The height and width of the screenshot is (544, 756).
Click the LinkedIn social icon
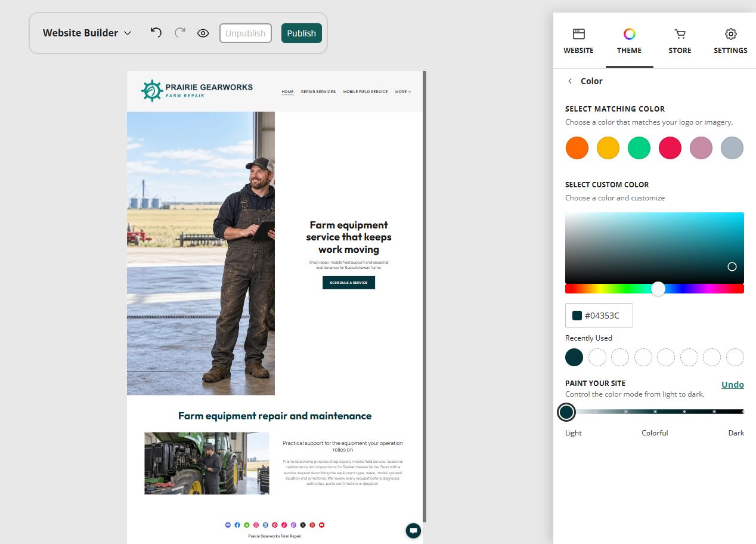(265, 525)
